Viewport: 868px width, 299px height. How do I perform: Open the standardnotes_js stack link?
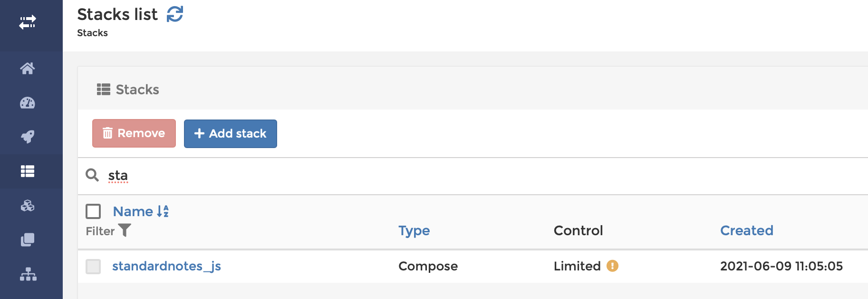[167, 266]
